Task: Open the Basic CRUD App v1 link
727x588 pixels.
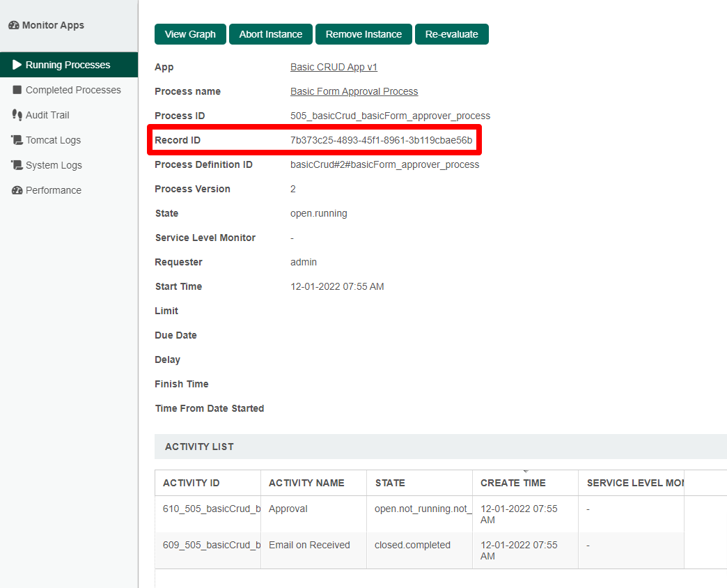Action: tap(334, 67)
